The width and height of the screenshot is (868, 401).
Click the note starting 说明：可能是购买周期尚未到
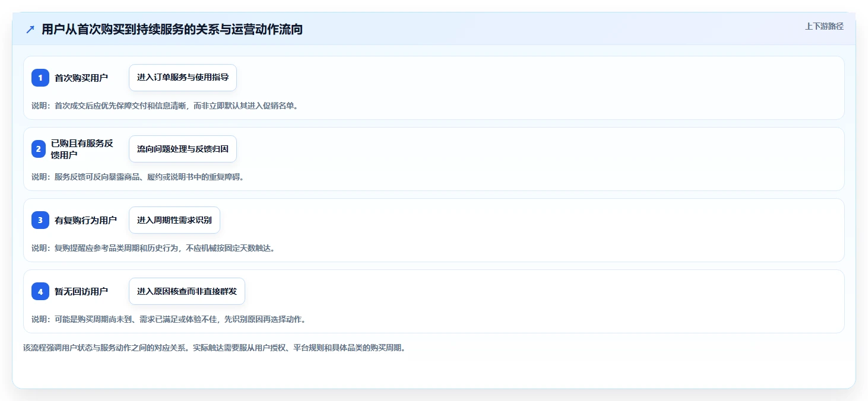[x=169, y=319]
